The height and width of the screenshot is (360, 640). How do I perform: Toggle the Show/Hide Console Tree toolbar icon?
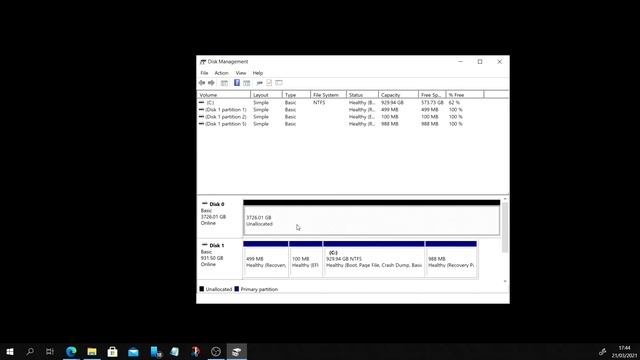pos(224,83)
